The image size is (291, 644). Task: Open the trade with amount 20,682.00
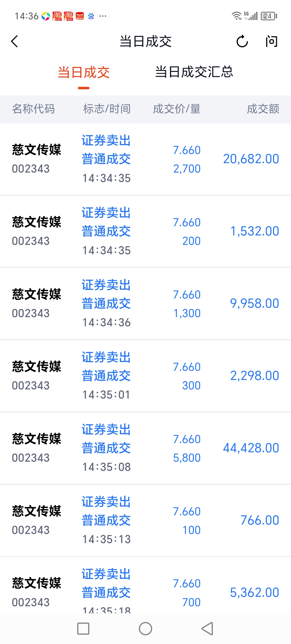(x=145, y=159)
